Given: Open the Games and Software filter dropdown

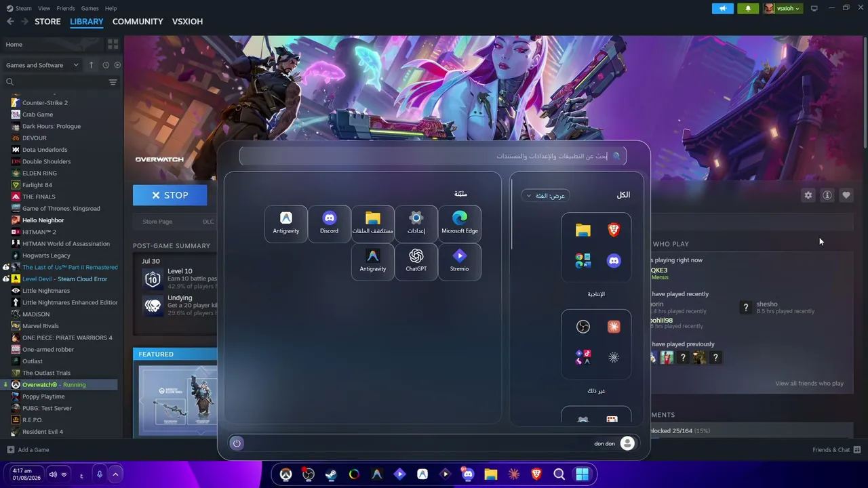Looking at the screenshot, I should 42,65.
